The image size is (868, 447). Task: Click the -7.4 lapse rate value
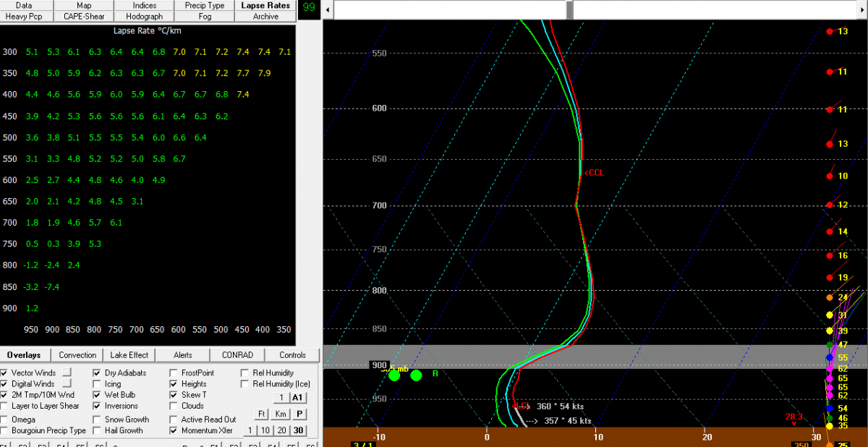pyautogui.click(x=52, y=286)
